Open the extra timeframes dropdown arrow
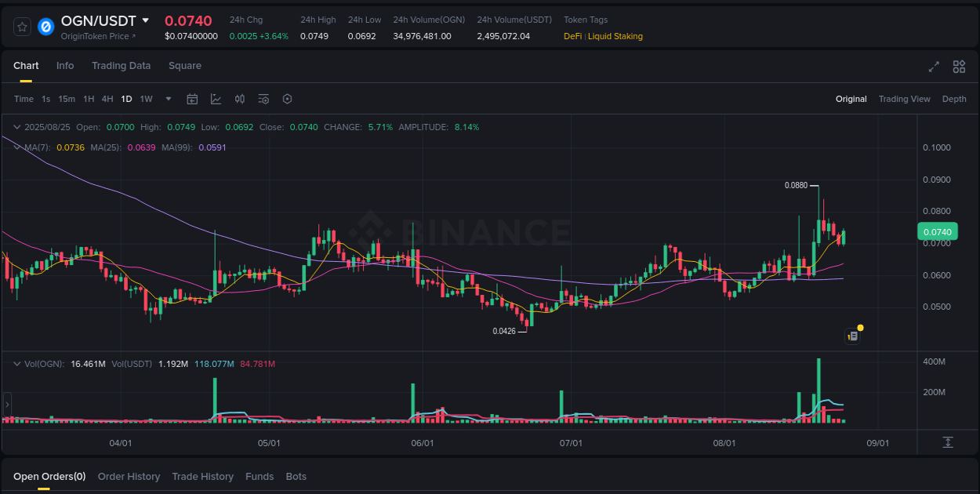 click(x=168, y=99)
